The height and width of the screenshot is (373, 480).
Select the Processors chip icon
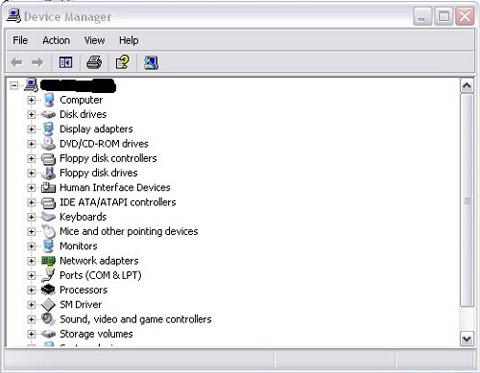(x=48, y=290)
